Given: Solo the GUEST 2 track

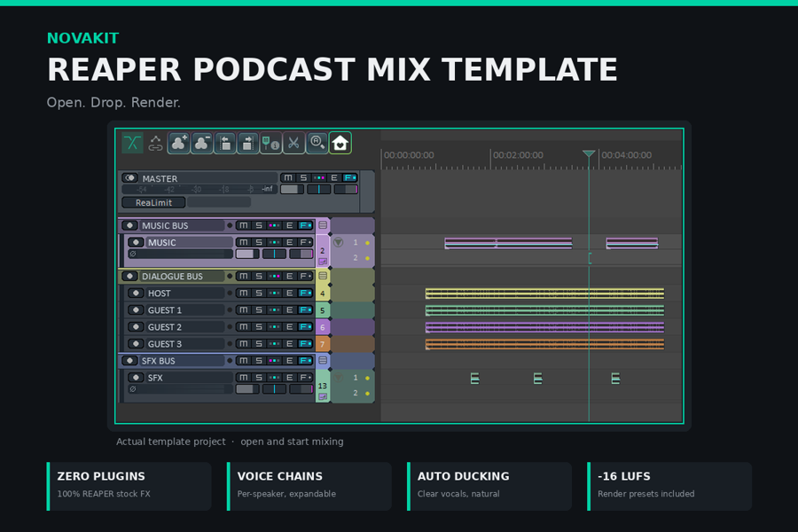Looking at the screenshot, I should click(259, 326).
